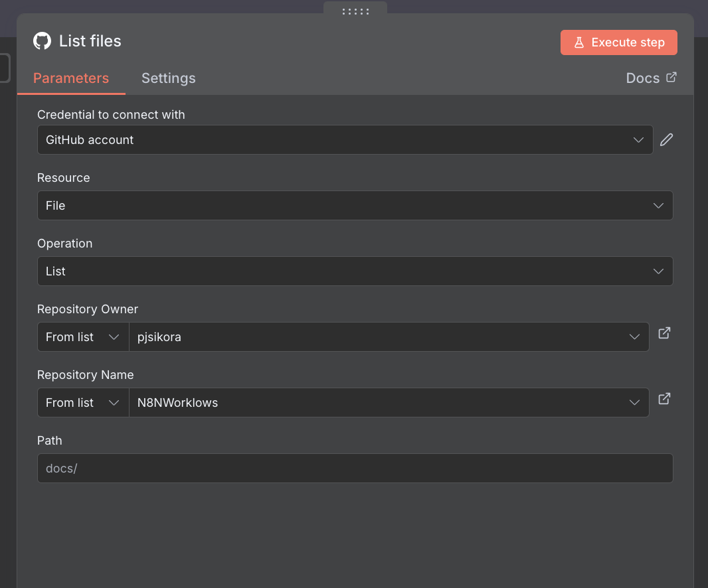Click the List files node title
Viewport: 708px width, 588px height.
[x=90, y=41]
